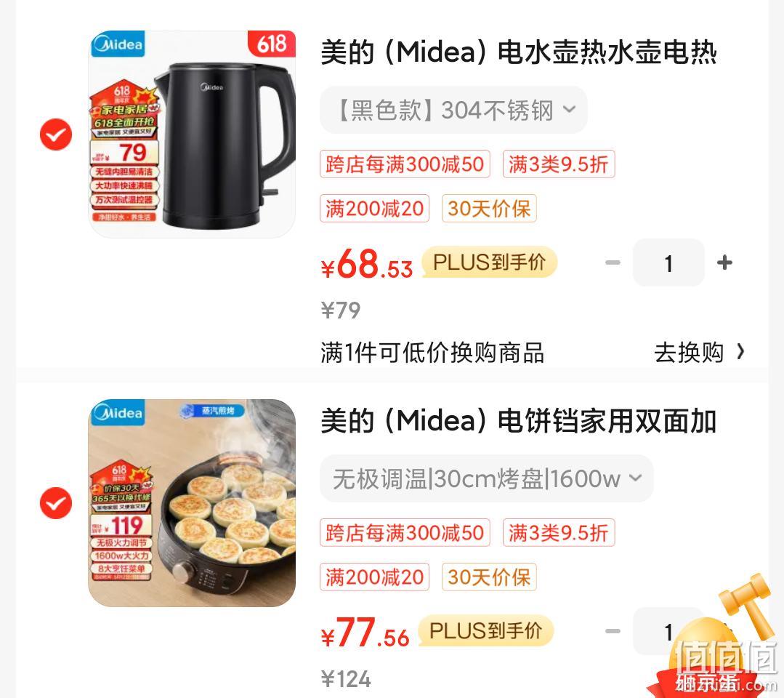Increase kettle quantity with plus icon

[724, 262]
